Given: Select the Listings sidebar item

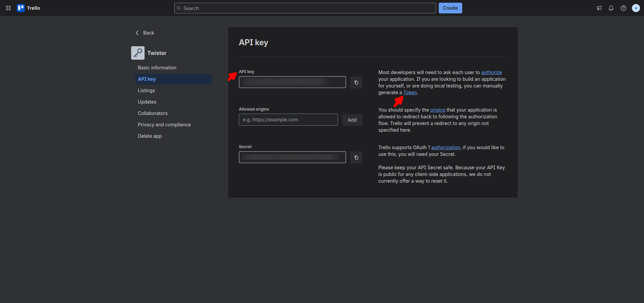Looking at the screenshot, I should pos(146,90).
